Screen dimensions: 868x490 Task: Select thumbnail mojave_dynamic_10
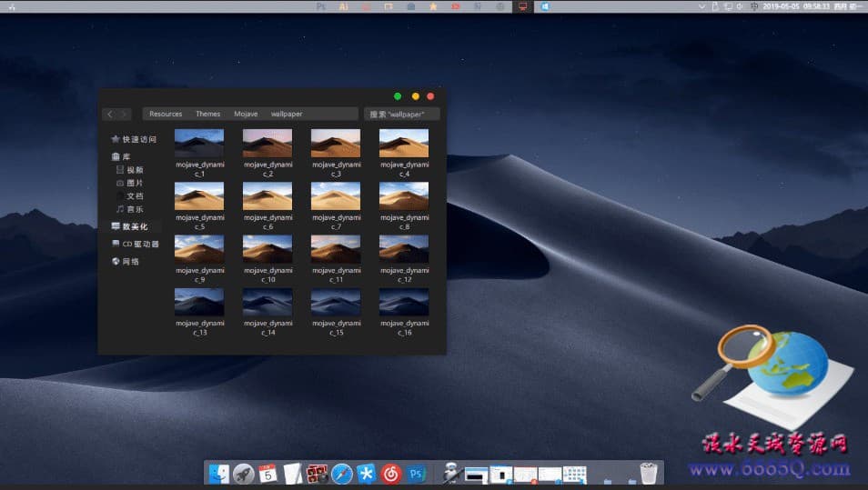click(267, 249)
